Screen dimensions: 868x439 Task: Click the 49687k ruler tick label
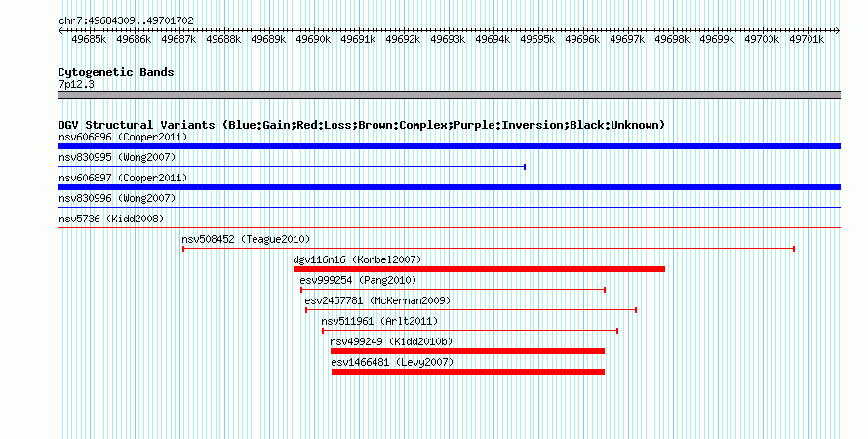(x=178, y=39)
